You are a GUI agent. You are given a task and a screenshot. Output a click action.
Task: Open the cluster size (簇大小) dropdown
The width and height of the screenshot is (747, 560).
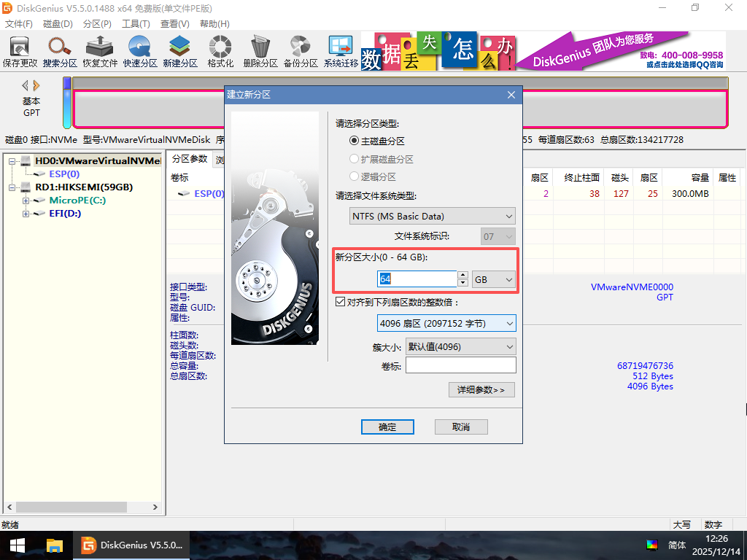click(x=460, y=346)
